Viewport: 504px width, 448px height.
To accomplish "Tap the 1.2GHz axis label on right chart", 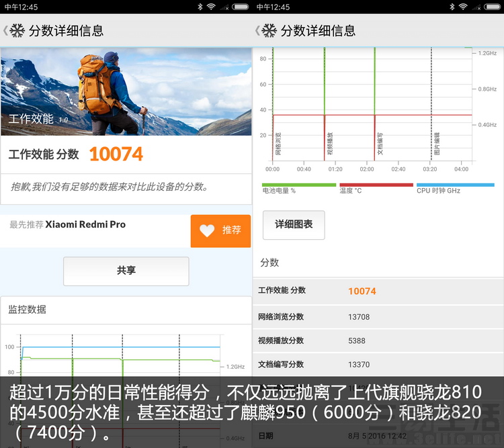I will [x=487, y=53].
